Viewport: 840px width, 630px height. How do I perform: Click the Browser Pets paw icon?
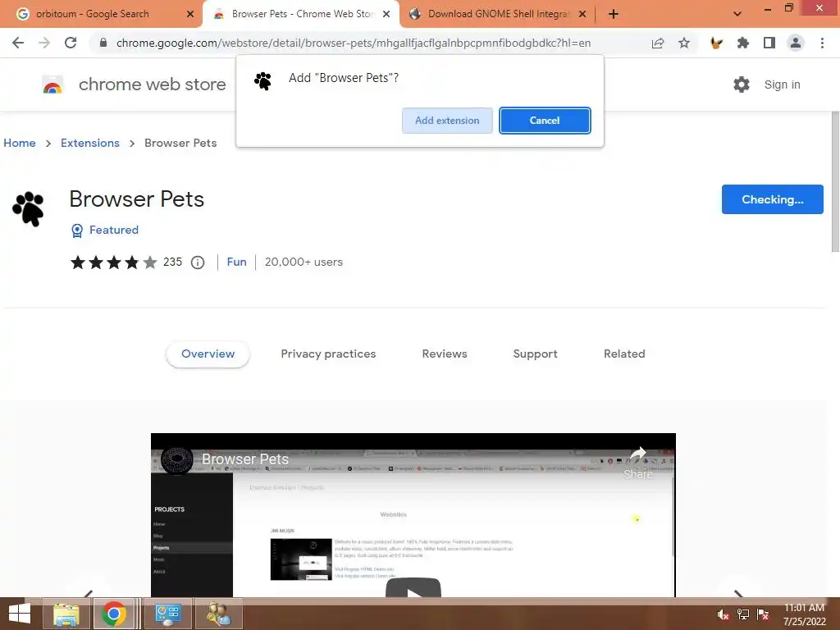pos(29,209)
